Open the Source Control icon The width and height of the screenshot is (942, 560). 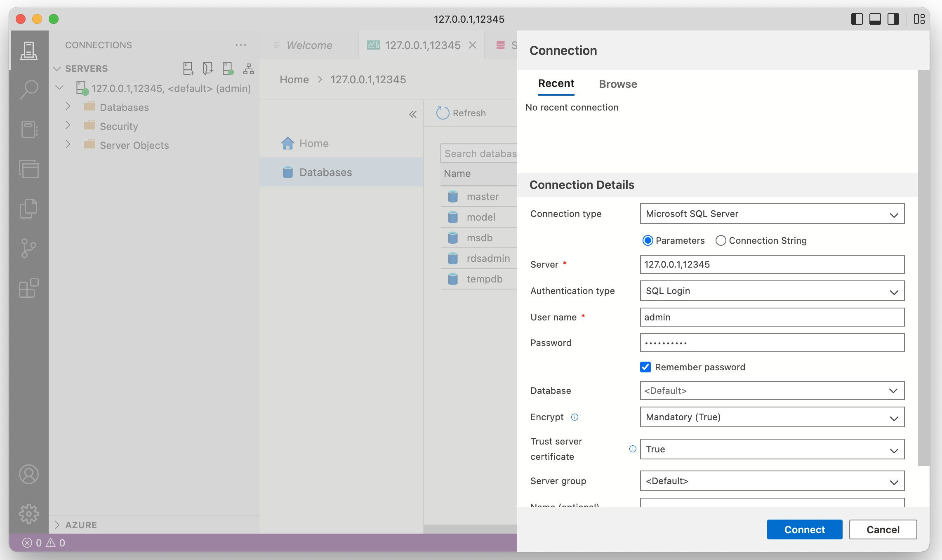coord(29,248)
